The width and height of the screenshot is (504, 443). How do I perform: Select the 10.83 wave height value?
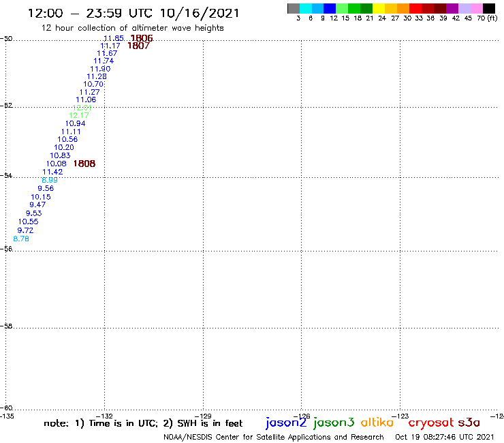click(x=60, y=155)
